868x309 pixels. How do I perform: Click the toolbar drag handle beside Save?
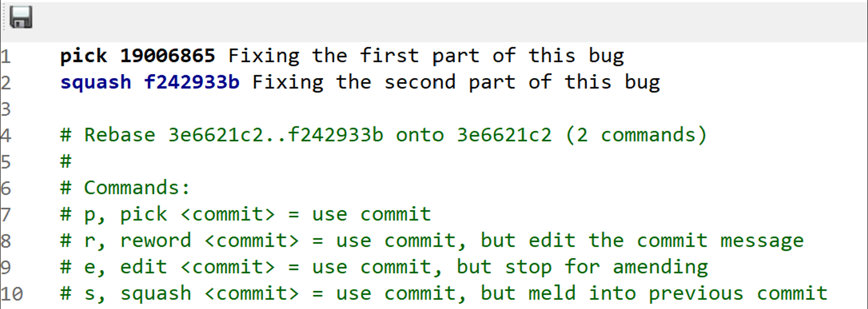5,17
